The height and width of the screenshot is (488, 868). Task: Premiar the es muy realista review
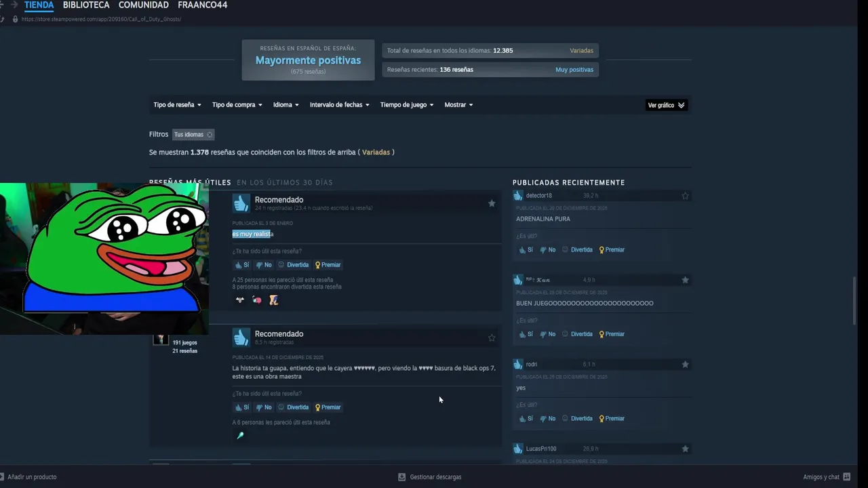coord(328,265)
